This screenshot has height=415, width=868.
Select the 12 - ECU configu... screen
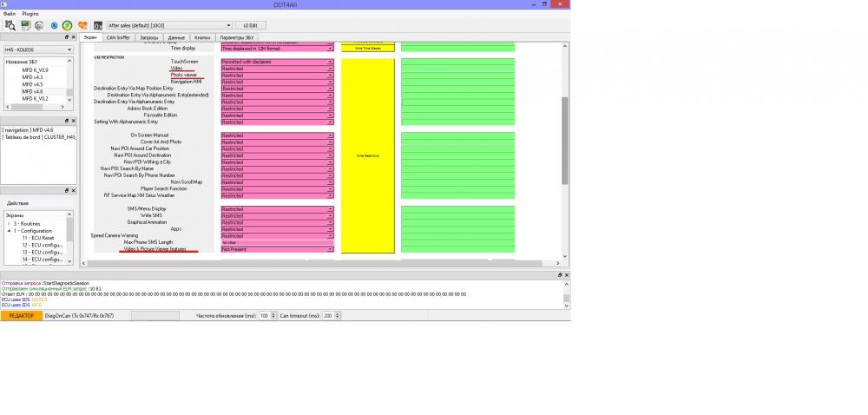tap(42, 245)
